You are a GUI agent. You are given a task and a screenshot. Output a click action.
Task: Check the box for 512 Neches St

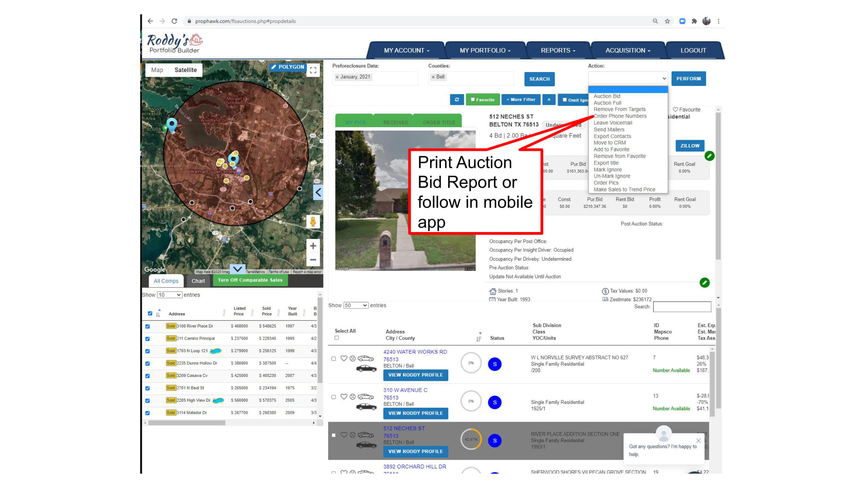pyautogui.click(x=334, y=435)
